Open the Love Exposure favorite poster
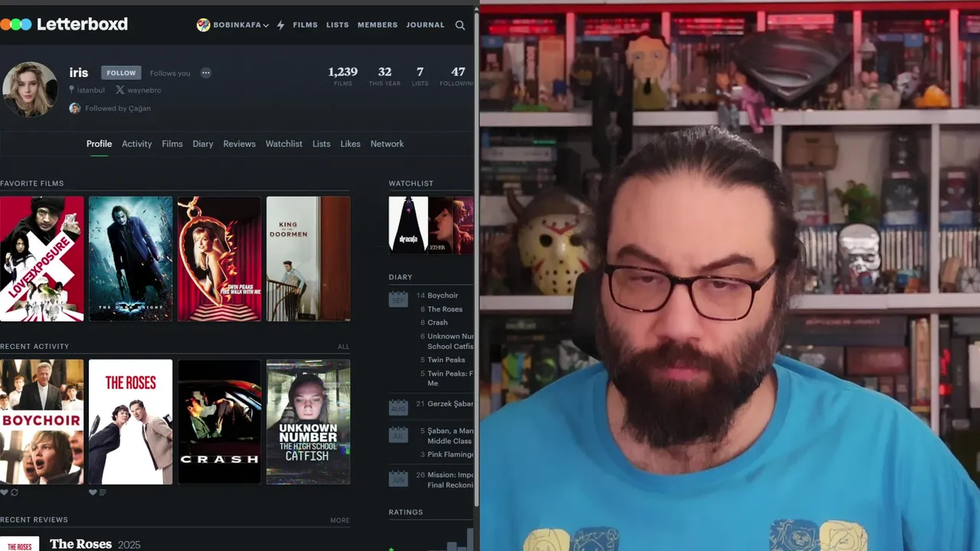The image size is (980, 551). pyautogui.click(x=42, y=259)
